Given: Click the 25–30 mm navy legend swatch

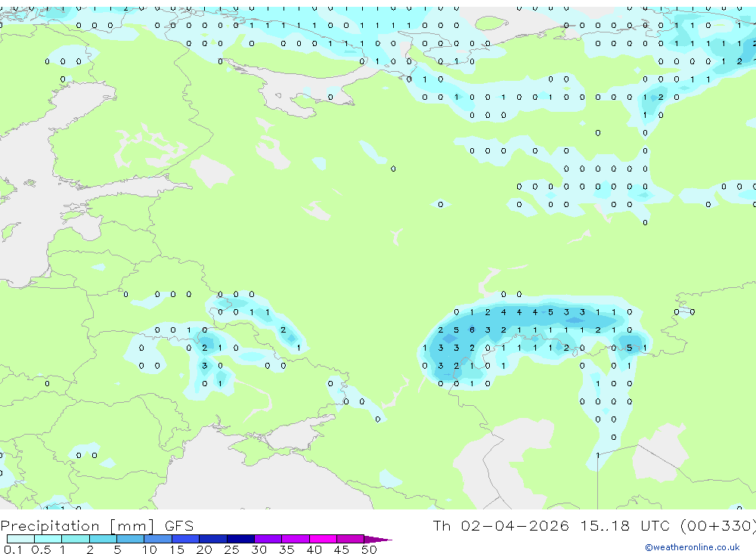Looking at the screenshot, I should 240,539.
